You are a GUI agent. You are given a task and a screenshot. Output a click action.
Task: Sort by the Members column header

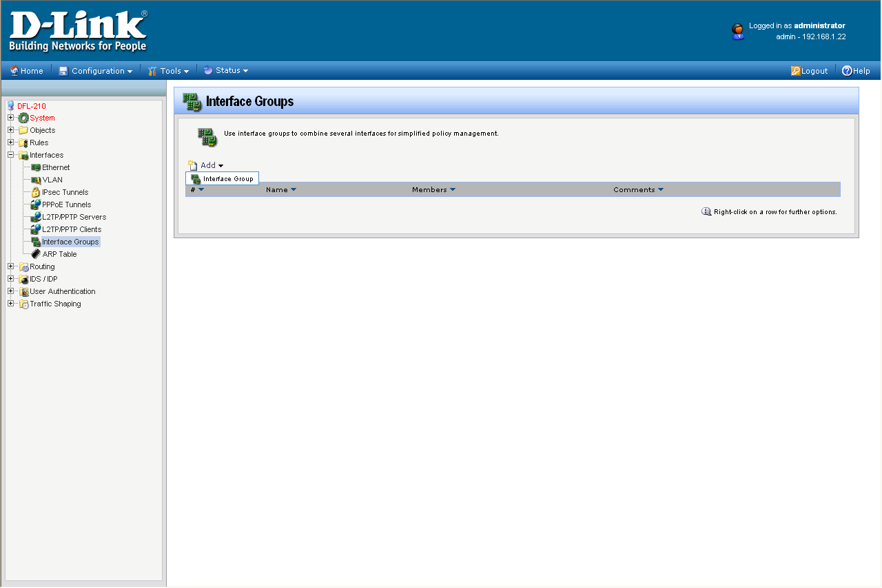[433, 189]
